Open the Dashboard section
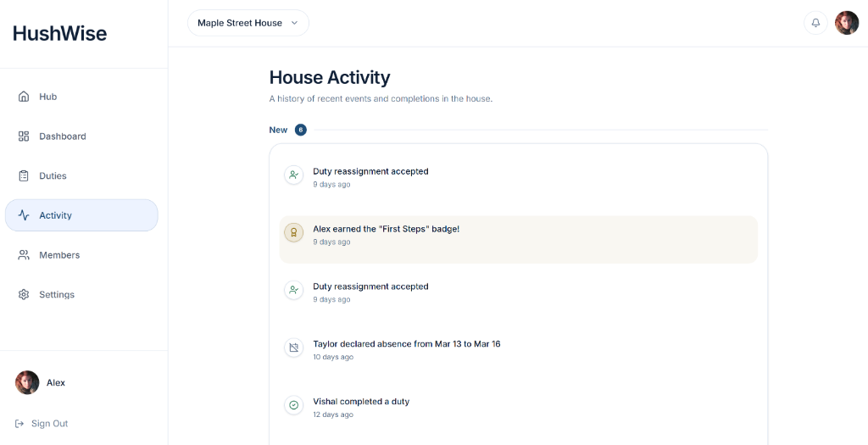The height and width of the screenshot is (445, 868). [62, 136]
